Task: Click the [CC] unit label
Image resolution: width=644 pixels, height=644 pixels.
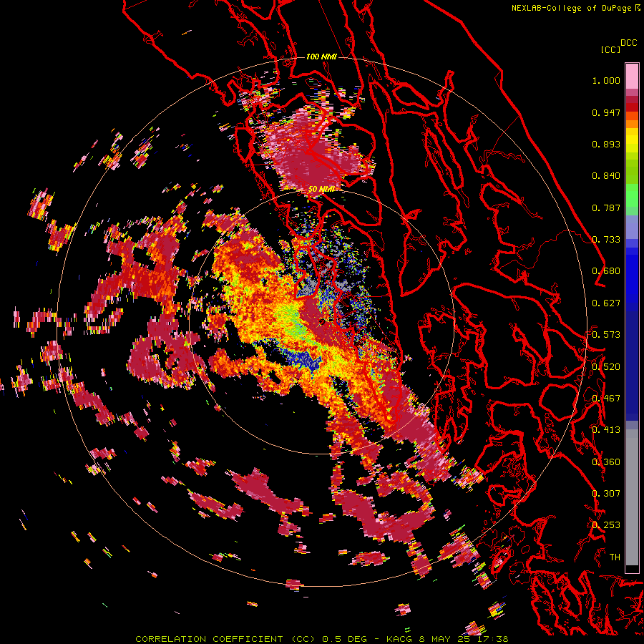Action: point(610,49)
